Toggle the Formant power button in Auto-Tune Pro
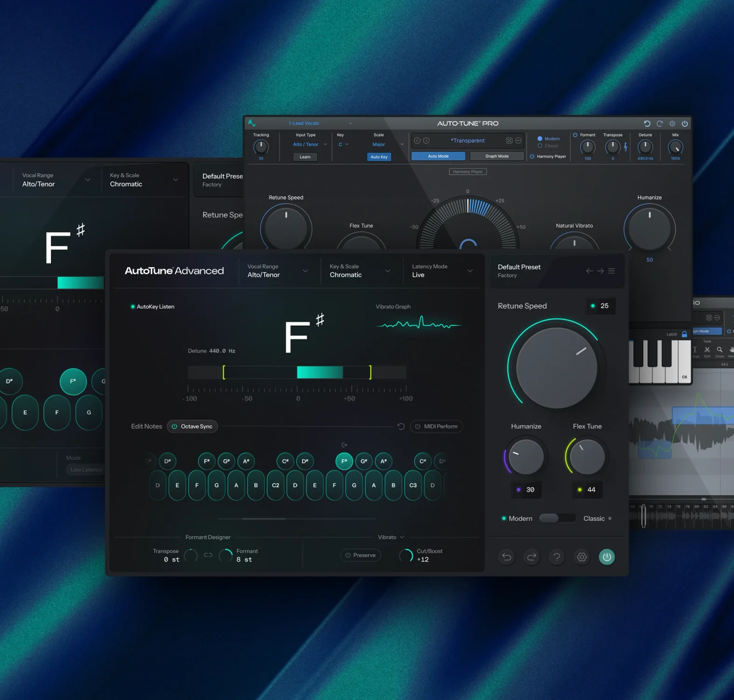The height and width of the screenshot is (700, 734). point(575,135)
